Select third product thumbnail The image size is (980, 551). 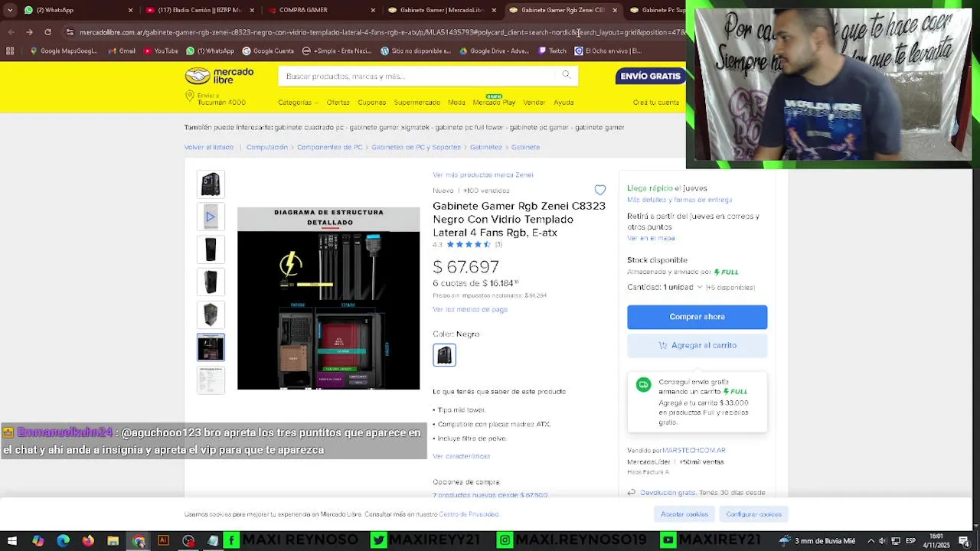tap(211, 249)
